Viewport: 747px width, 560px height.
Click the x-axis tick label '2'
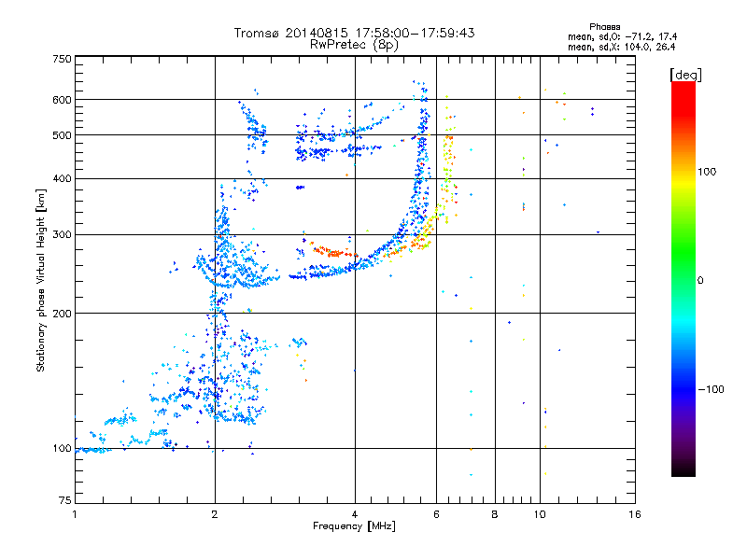215,514
